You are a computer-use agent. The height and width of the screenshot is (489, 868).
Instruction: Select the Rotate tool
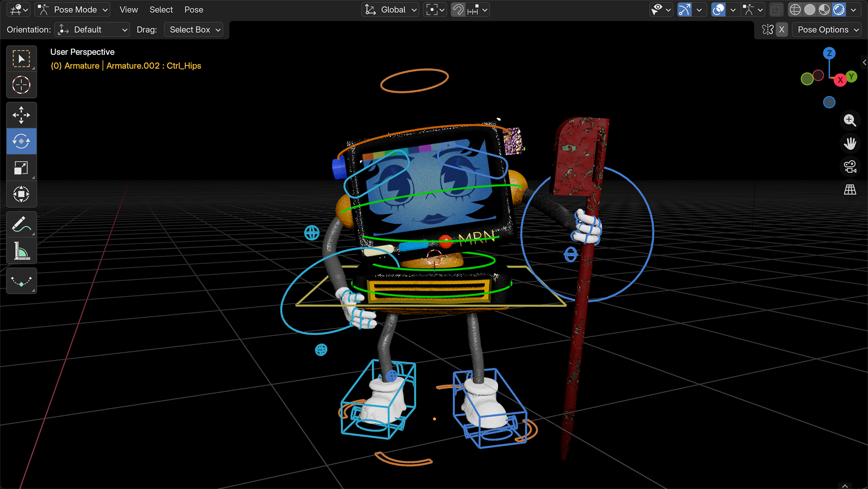(21, 141)
